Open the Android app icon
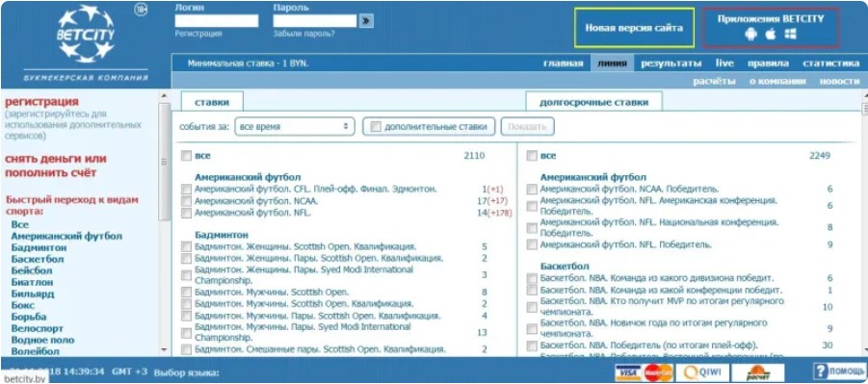 coord(750,35)
